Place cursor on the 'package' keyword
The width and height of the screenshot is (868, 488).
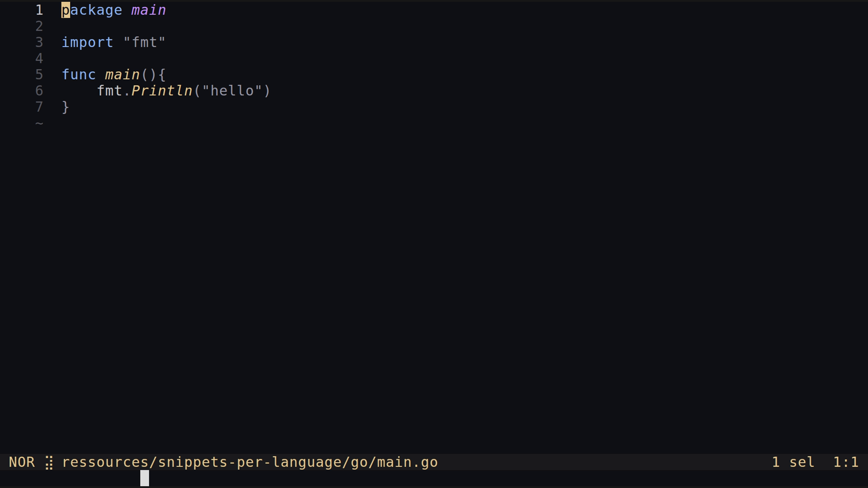[x=92, y=10]
